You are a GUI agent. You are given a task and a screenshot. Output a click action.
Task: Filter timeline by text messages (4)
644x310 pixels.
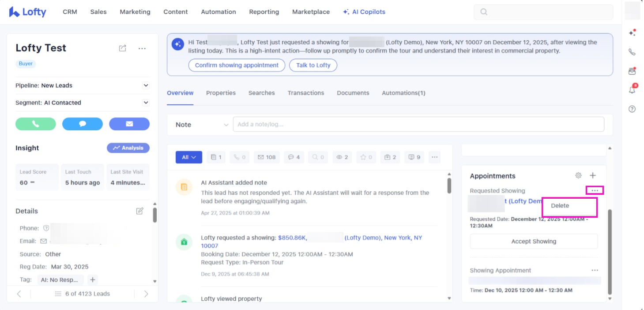click(x=294, y=157)
